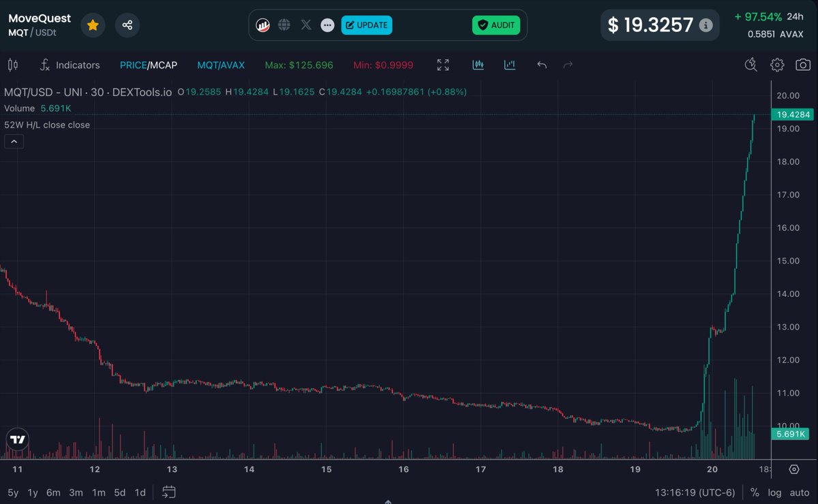Screen dimensions: 818x504
Task: Select the 52W H/L indicator legend
Action: (47, 125)
